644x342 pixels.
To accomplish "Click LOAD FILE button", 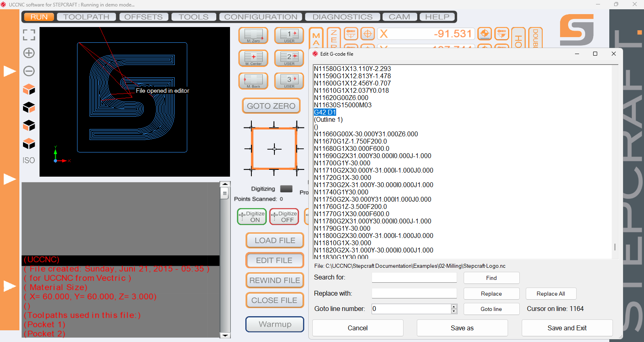I will [x=275, y=240].
